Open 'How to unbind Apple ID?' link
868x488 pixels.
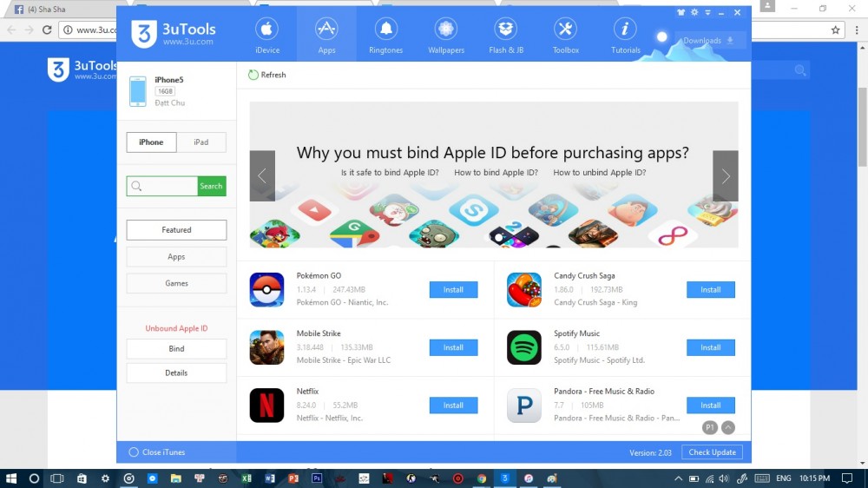(x=600, y=173)
